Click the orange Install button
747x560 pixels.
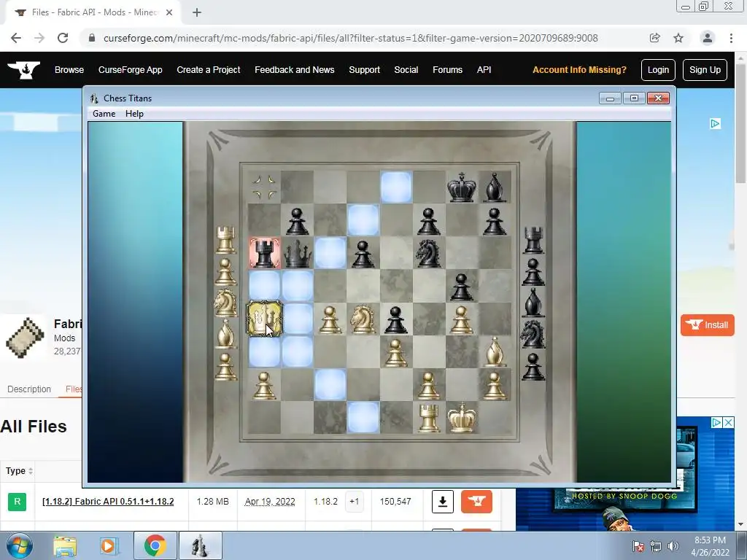pyautogui.click(x=707, y=325)
